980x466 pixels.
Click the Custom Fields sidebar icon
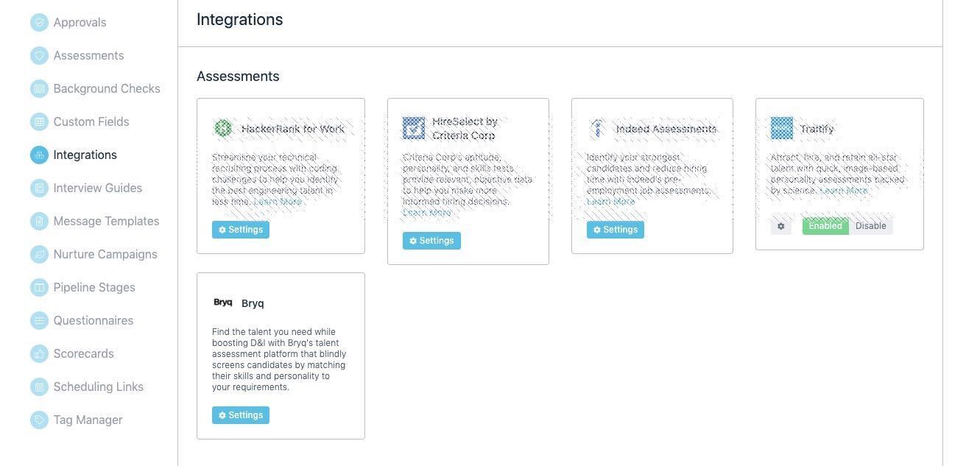click(39, 122)
